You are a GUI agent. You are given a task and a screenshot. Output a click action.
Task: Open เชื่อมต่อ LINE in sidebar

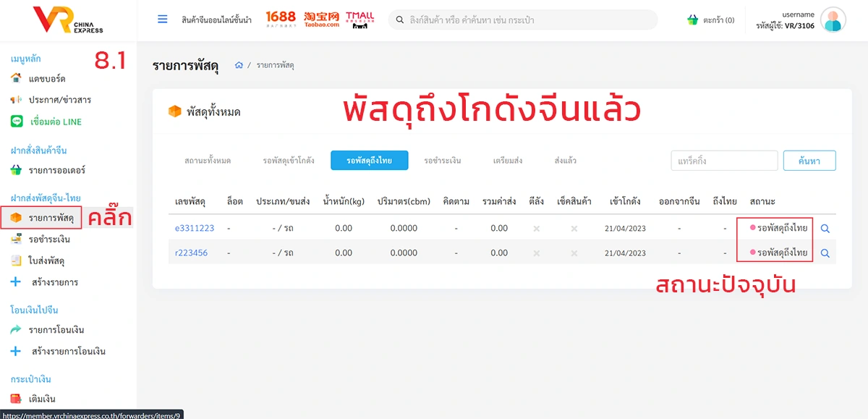(x=56, y=122)
